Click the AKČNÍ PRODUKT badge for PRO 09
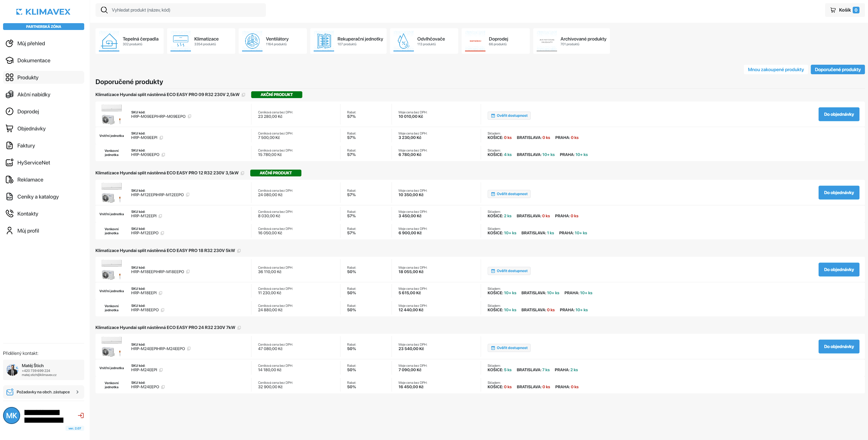868x440 pixels. (x=276, y=95)
